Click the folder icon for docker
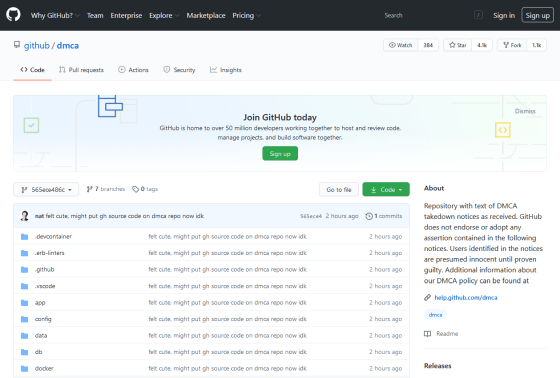 [x=24, y=368]
